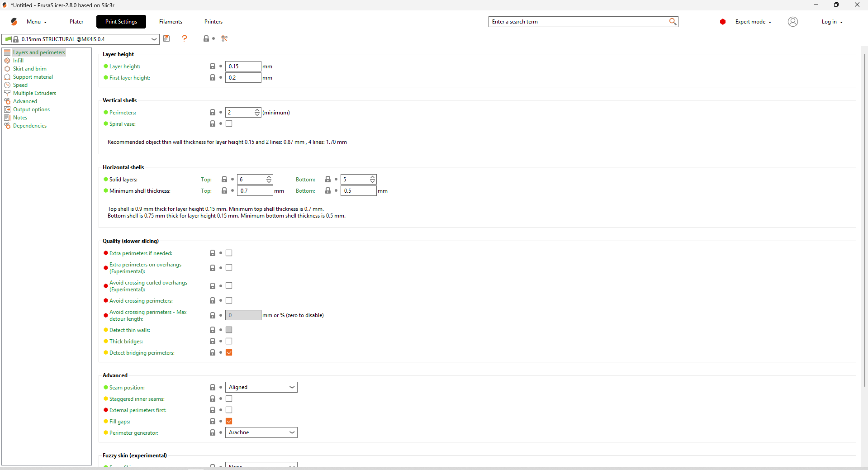
Task: Click the orange question mark help icon
Action: (185, 38)
